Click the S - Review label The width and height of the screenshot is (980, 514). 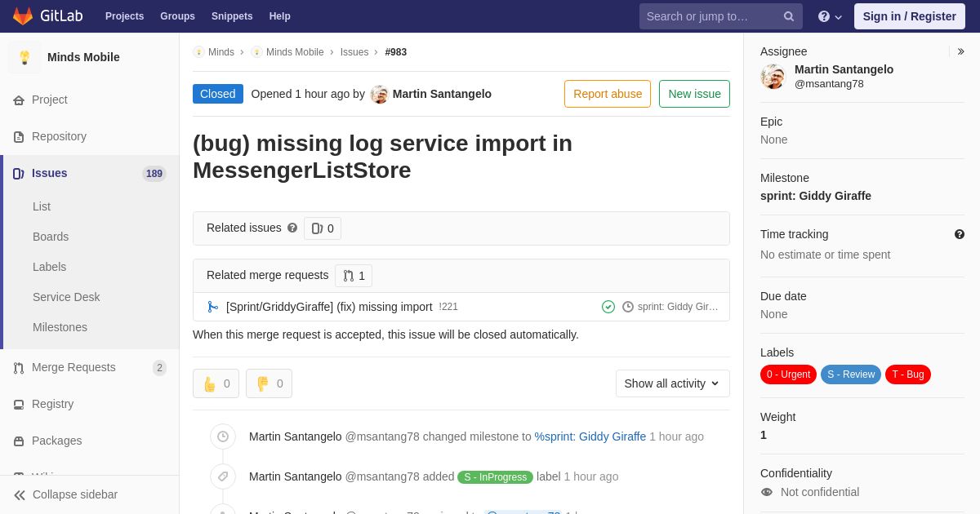pyautogui.click(x=851, y=374)
